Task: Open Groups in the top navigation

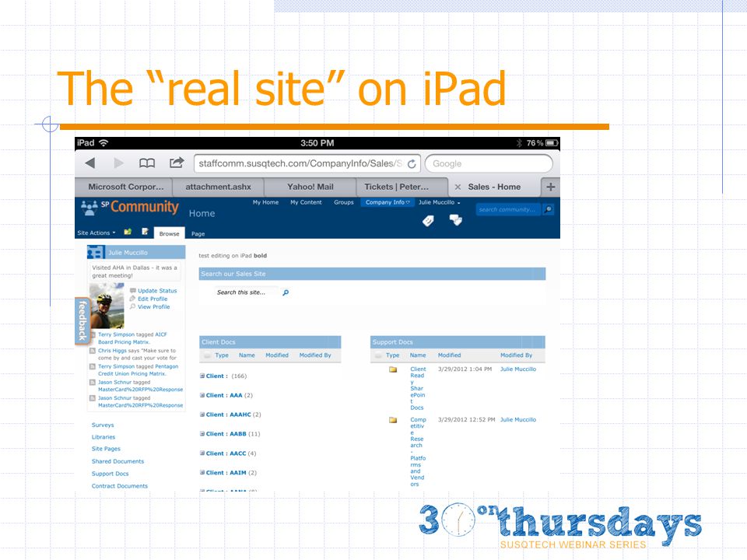Action: (343, 202)
